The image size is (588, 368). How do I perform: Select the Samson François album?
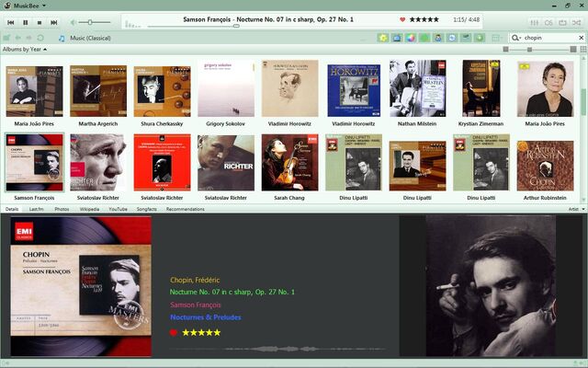(x=34, y=163)
